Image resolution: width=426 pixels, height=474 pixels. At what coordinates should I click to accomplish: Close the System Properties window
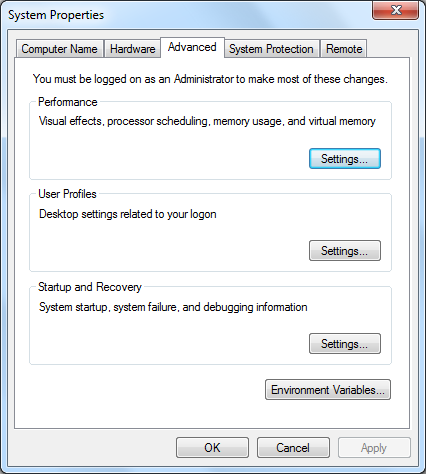pos(395,10)
